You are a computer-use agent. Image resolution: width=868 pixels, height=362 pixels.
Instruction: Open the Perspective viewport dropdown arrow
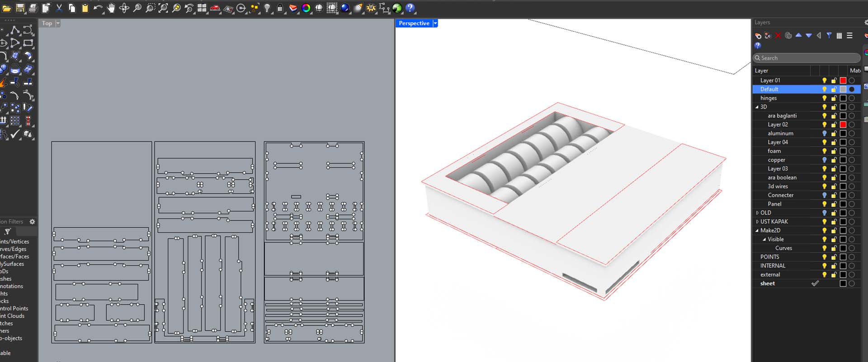point(435,24)
